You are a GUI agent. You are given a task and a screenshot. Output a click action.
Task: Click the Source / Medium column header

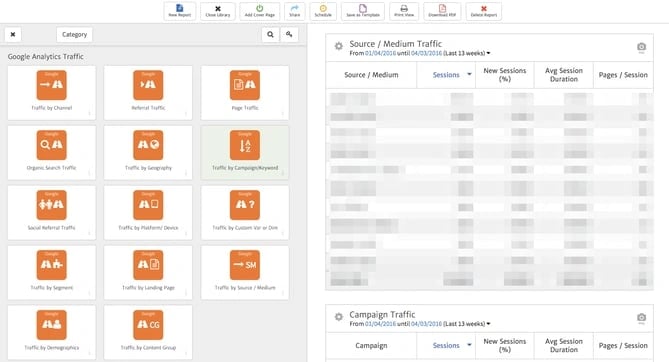tap(371, 75)
